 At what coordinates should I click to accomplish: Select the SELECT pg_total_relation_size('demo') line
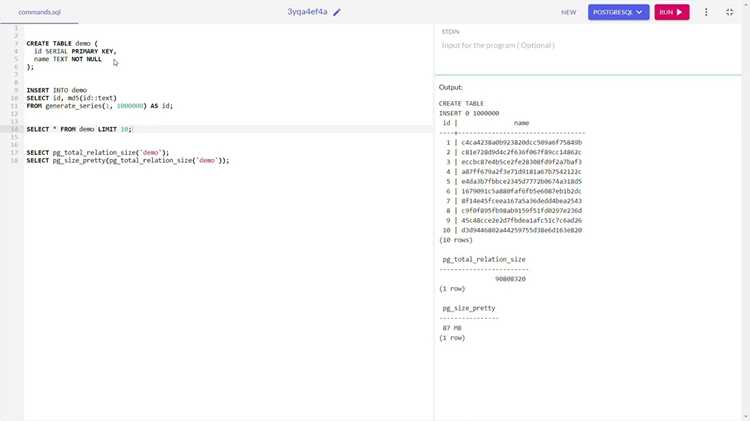tap(98, 153)
